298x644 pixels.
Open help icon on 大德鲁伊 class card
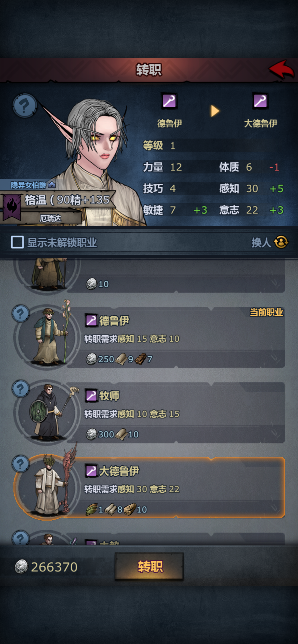click(21, 464)
